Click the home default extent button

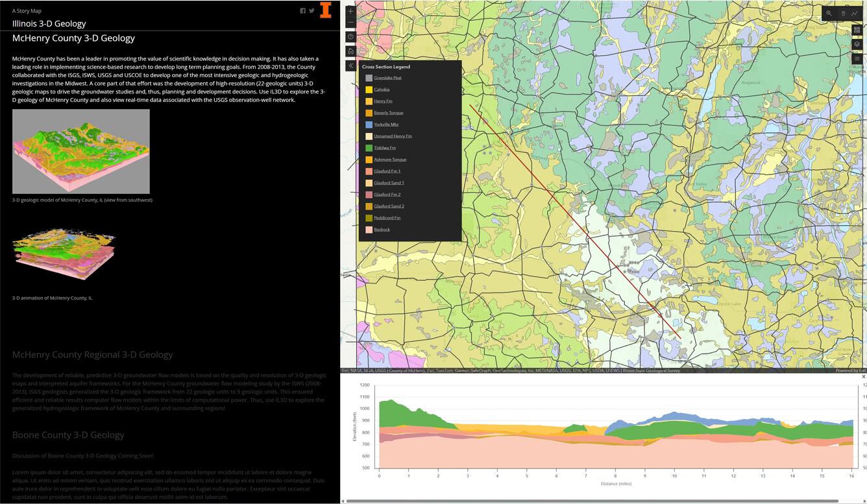(350, 51)
